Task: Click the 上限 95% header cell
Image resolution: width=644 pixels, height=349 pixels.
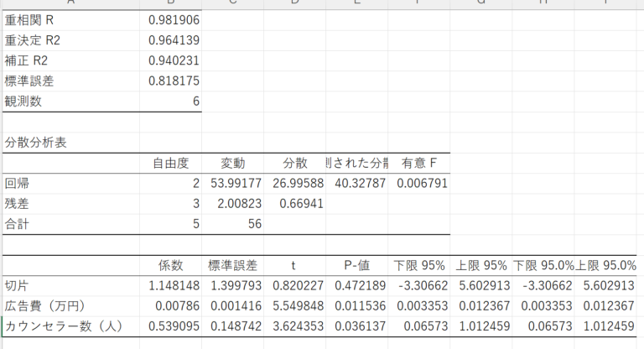Action: coord(481,265)
